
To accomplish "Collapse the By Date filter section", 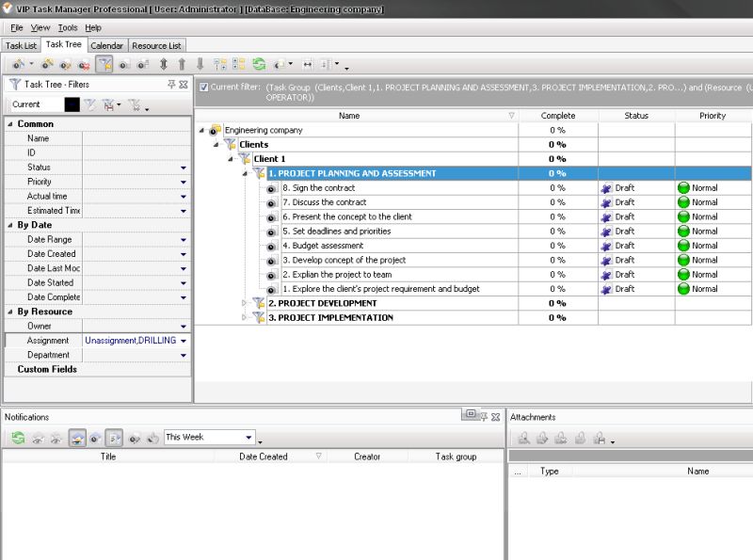I will pos(10,225).
